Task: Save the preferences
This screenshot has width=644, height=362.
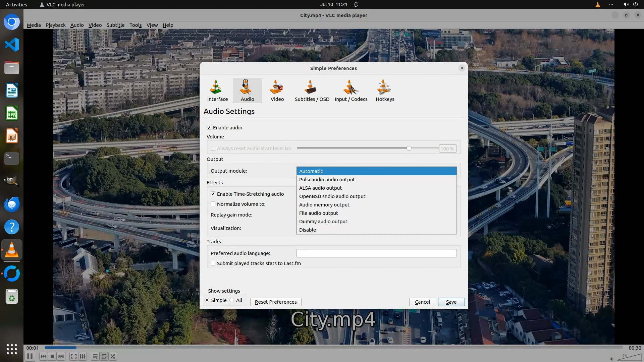Action: pyautogui.click(x=451, y=302)
